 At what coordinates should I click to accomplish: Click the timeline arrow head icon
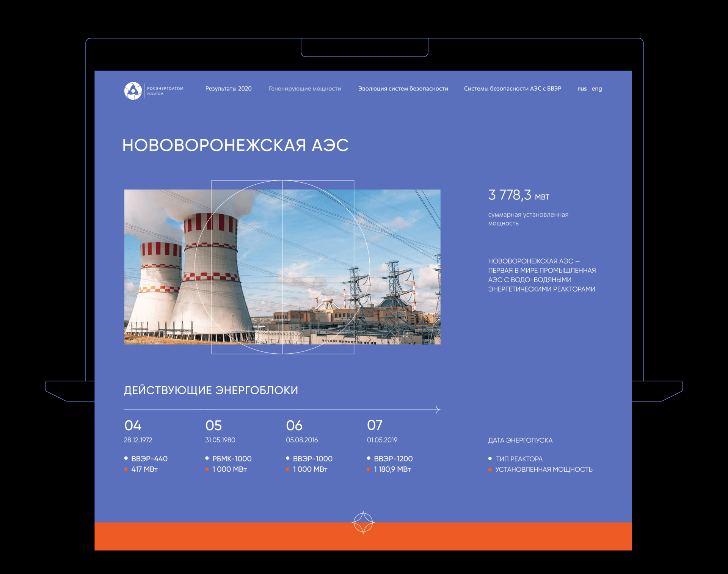click(438, 409)
